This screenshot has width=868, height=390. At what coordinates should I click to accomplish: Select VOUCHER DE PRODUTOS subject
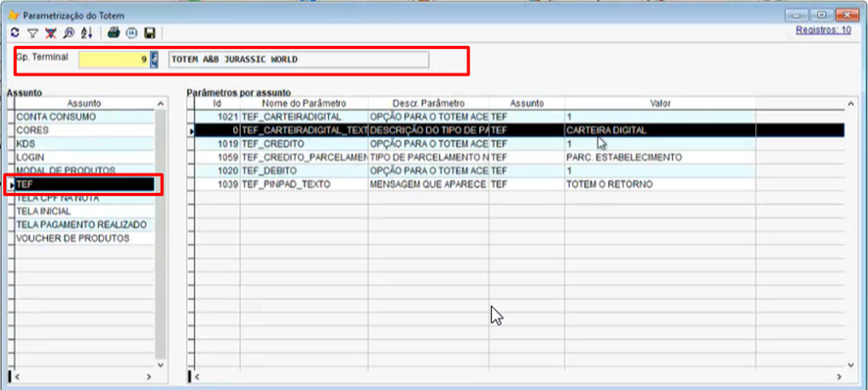pyautogui.click(x=84, y=238)
